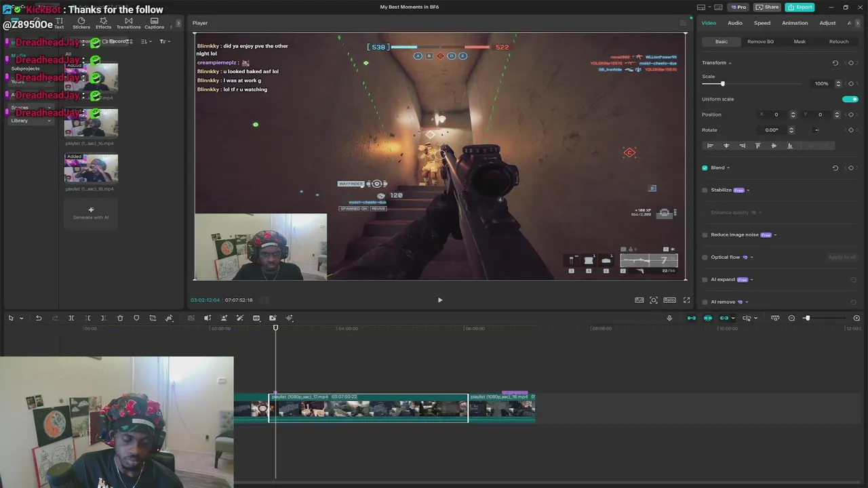This screenshot has height=488, width=868.
Task: Switch to Remove BG sub-tab
Action: pos(760,41)
